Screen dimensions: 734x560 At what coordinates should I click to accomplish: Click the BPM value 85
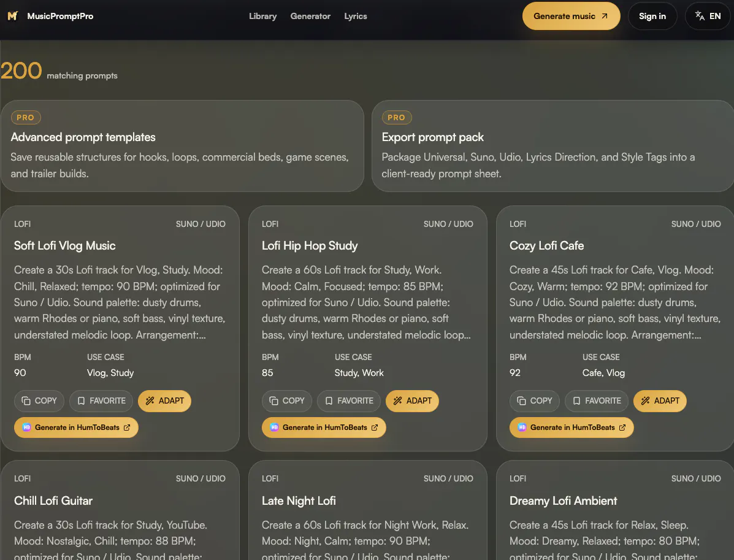(x=267, y=373)
